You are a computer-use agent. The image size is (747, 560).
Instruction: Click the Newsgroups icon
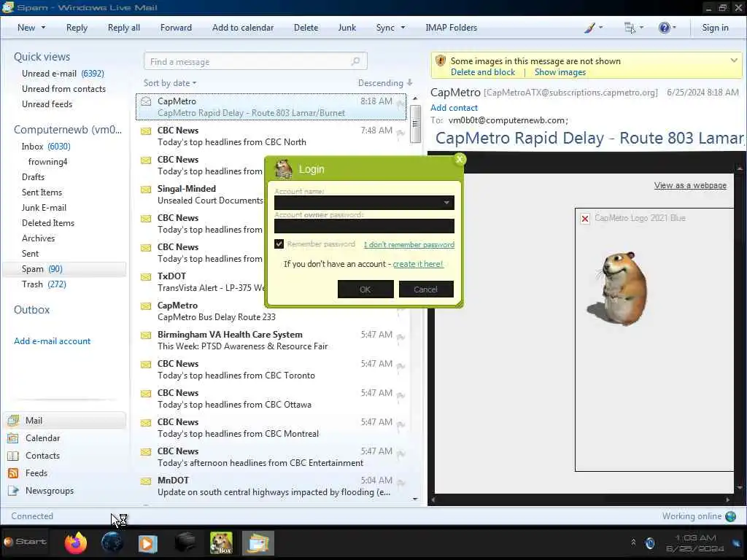[x=13, y=491]
